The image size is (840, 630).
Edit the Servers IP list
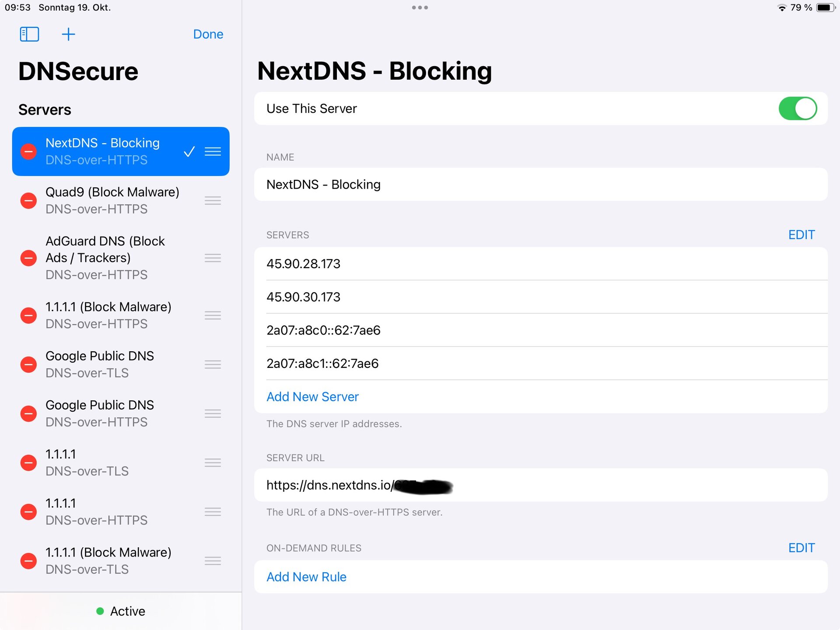coord(801,235)
